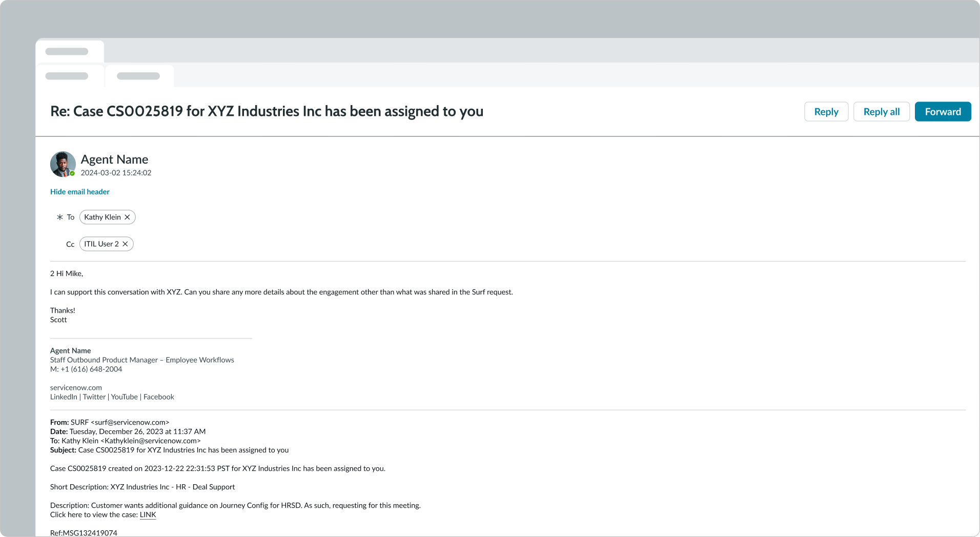Visit the servicenow.com link
This screenshot has height=537, width=980.
pos(75,387)
